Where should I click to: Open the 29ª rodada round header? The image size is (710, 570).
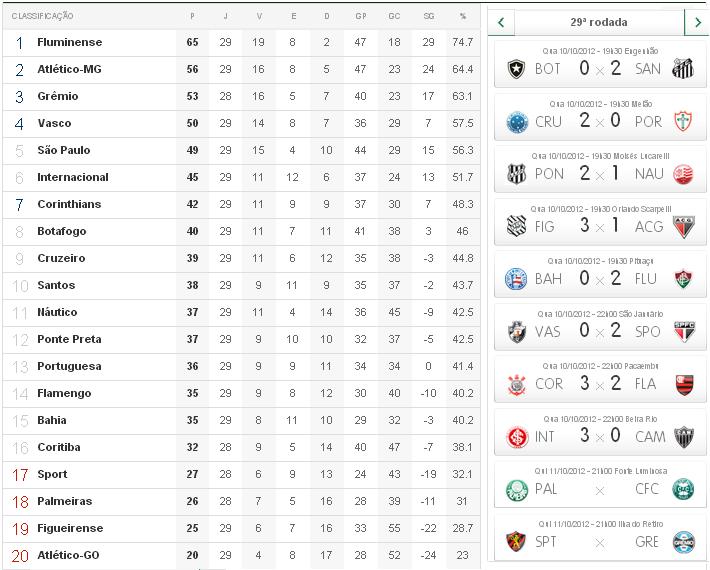[598, 21]
